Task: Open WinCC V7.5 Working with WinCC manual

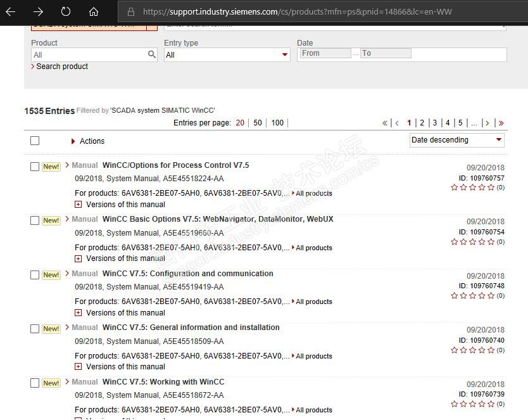Action: click(163, 381)
